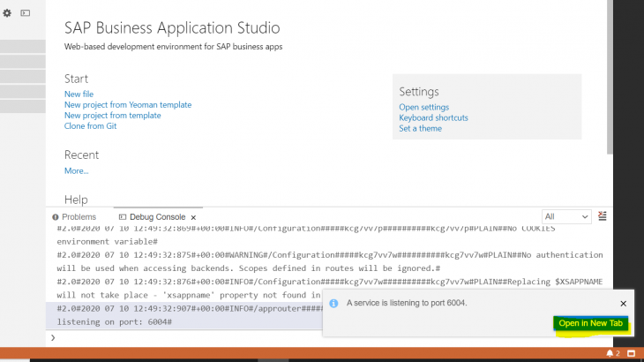Screen dimensions: 644x362
Task: Close the Debug Console tab
Action: click(193, 217)
